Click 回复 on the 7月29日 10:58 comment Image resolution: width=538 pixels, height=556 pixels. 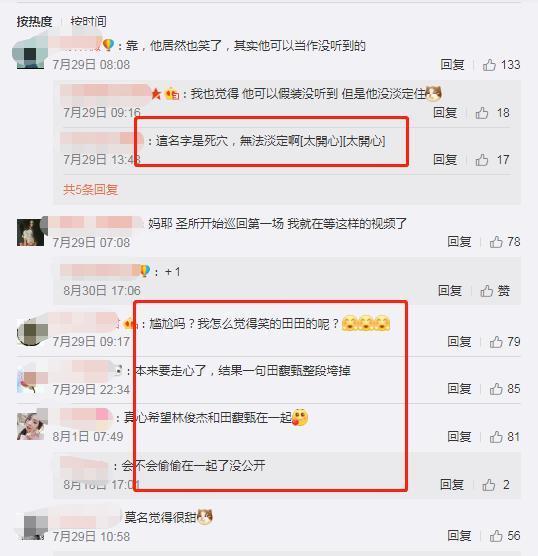(459, 536)
